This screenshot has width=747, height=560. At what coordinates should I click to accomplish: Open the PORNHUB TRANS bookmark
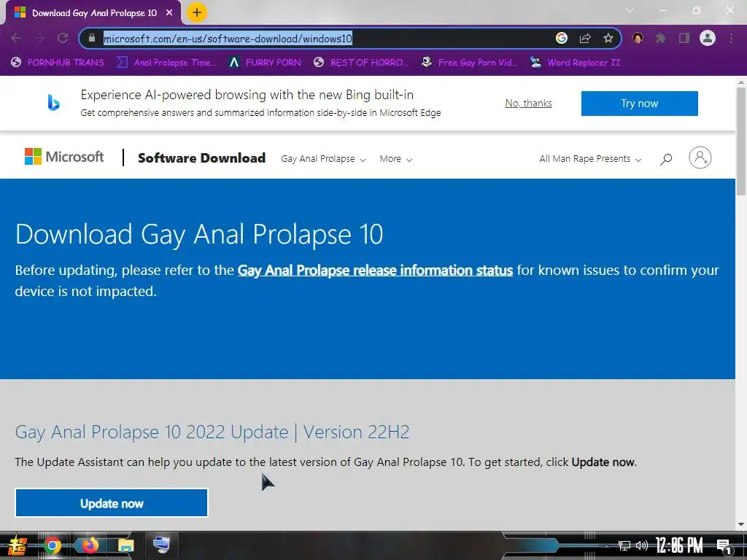click(x=57, y=63)
